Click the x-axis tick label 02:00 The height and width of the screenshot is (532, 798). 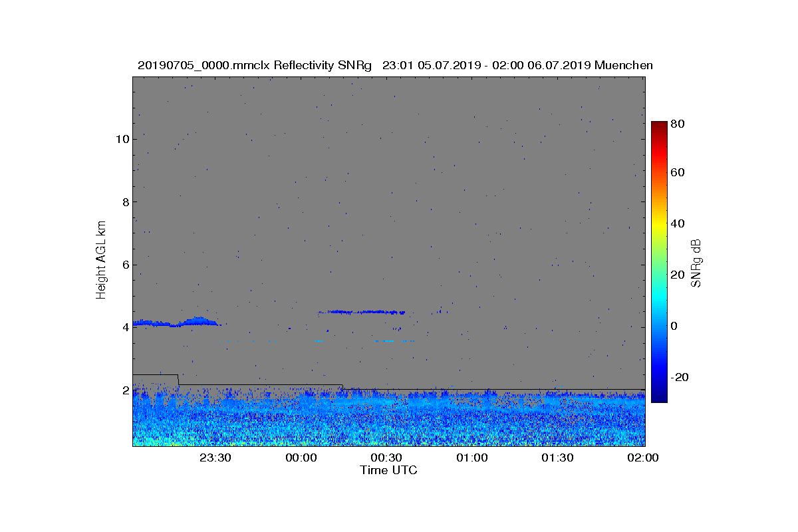point(642,458)
